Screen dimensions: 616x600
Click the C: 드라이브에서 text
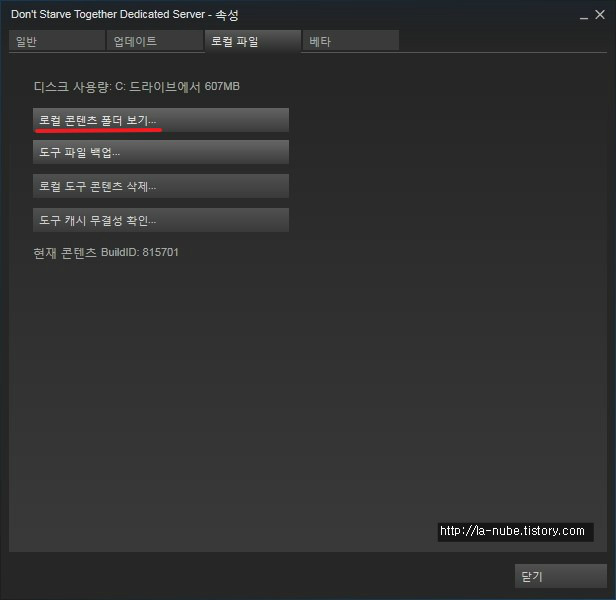(158, 86)
